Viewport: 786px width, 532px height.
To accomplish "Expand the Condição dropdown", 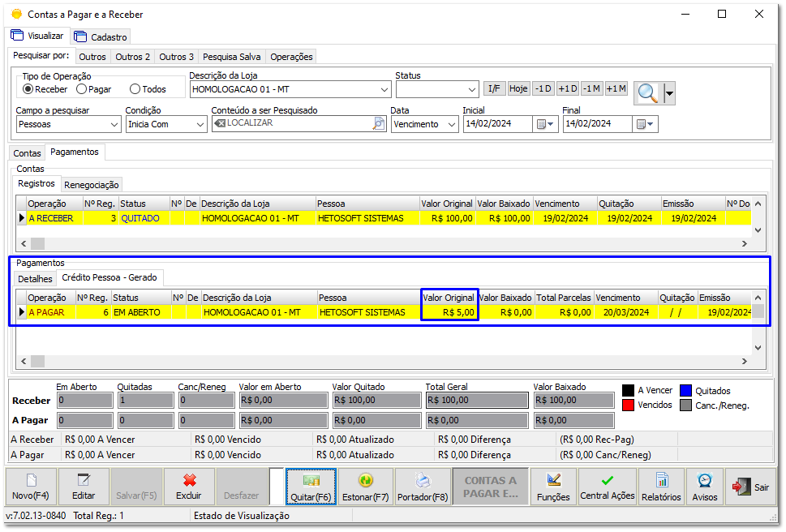I will (201, 124).
